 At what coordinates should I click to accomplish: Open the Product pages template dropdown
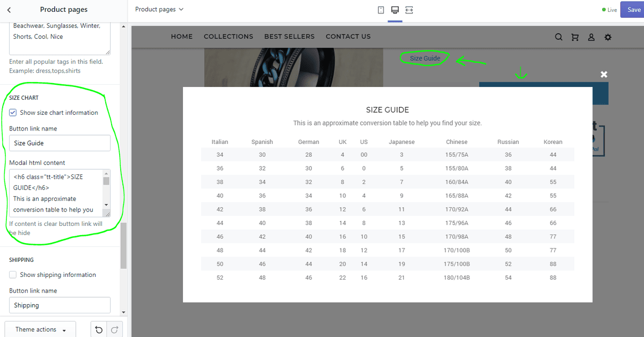(159, 9)
